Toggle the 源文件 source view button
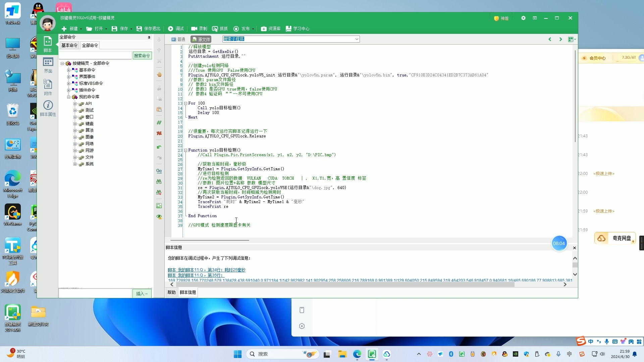 click(201, 39)
